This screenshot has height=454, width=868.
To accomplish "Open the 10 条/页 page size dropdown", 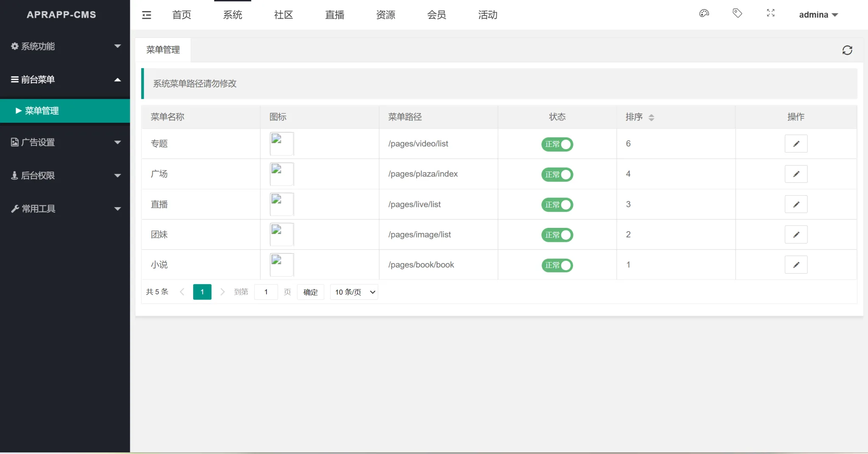I will click(354, 292).
